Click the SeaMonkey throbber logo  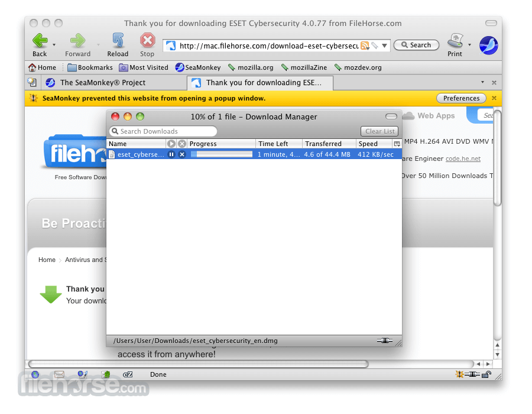[x=489, y=45]
